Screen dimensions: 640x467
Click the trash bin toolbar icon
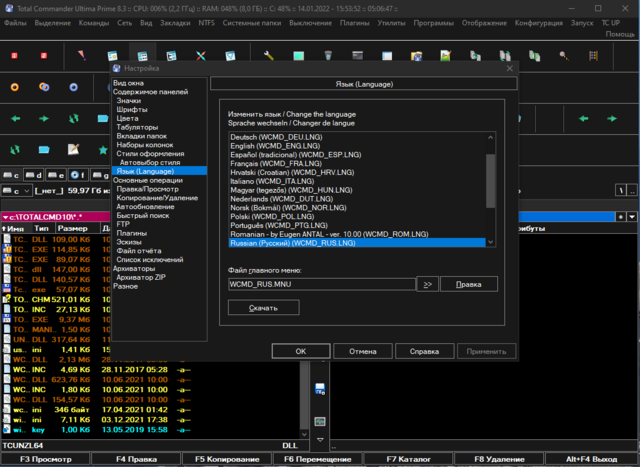328,56
